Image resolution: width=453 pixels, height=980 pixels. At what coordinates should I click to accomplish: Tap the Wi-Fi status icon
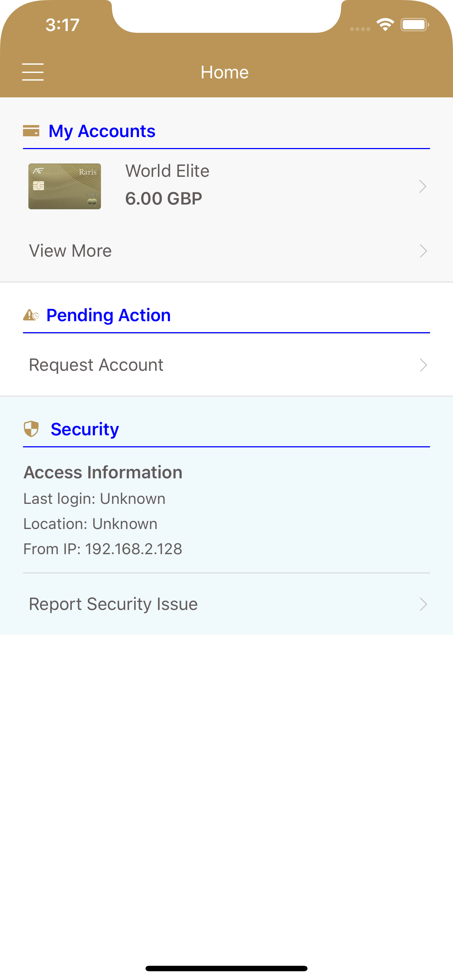tap(385, 25)
